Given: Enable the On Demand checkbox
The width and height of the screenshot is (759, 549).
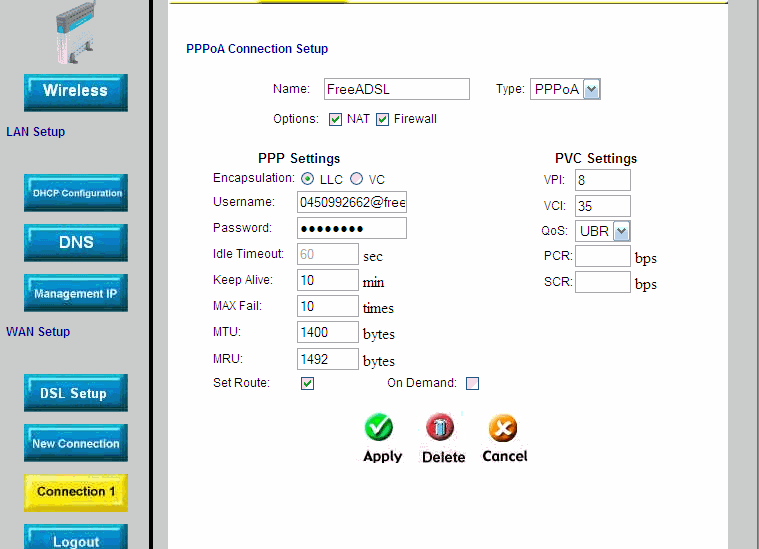Looking at the screenshot, I should pyautogui.click(x=472, y=384).
